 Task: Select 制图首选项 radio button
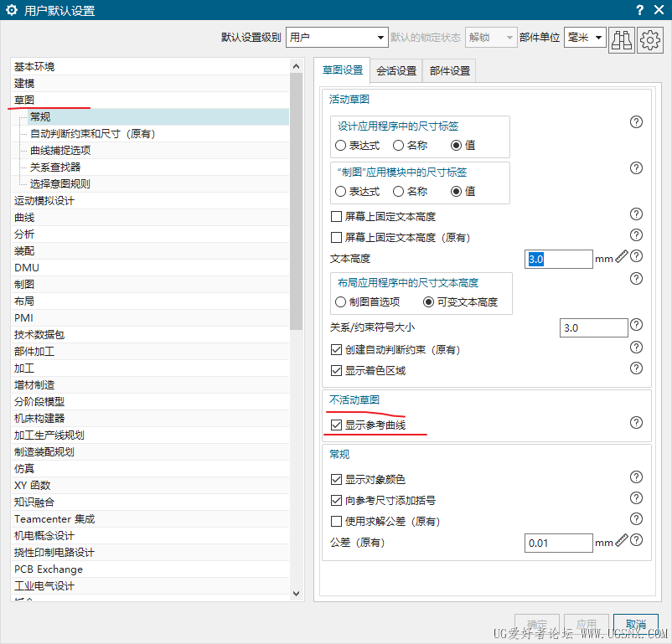(x=340, y=302)
